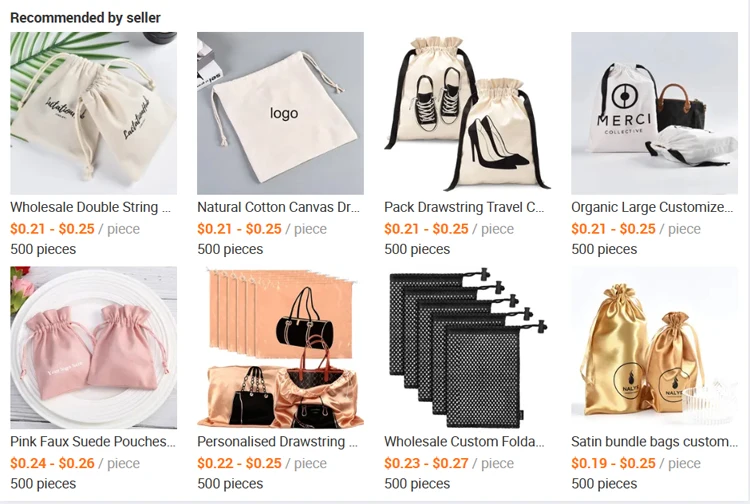Select the $0.24 - $0.26 price of pink pouches
Screen dimensions: 750x504
click(x=52, y=463)
